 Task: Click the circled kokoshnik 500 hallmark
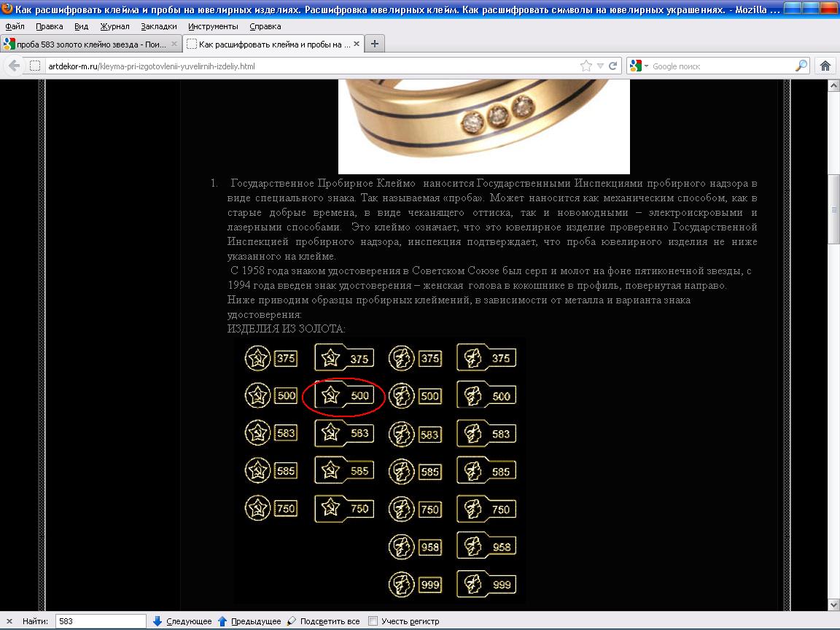(x=415, y=396)
